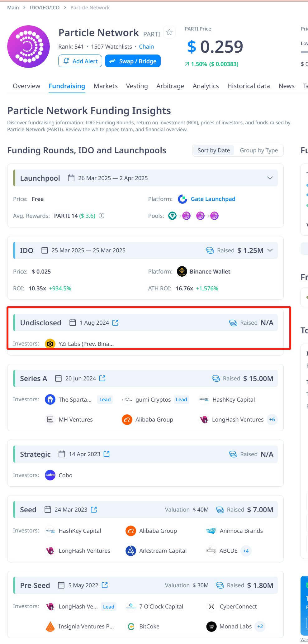Image resolution: width=308 pixels, height=644 pixels.
Task: Expand the Launchpool round details chevron
Action: (270, 178)
